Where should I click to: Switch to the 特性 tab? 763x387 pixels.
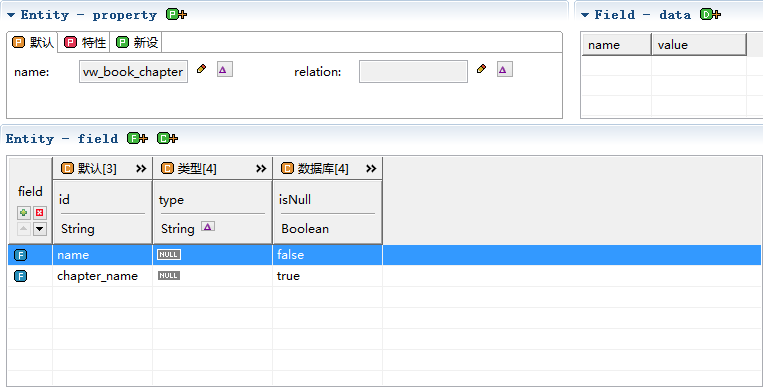point(85,42)
